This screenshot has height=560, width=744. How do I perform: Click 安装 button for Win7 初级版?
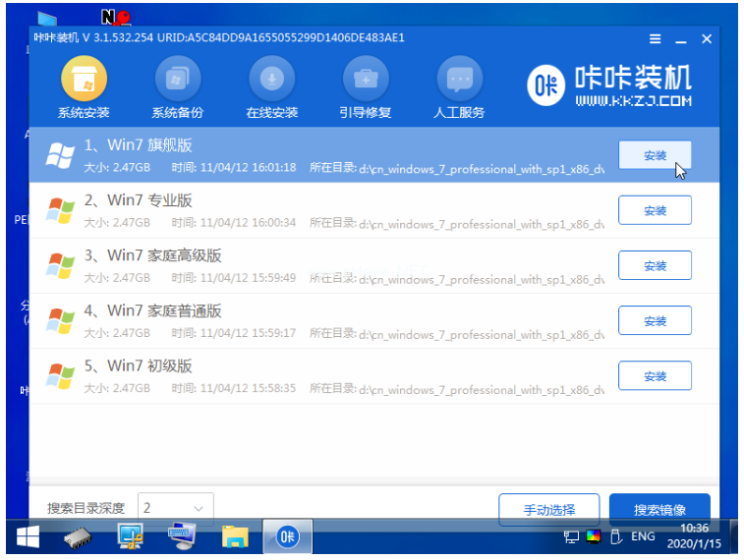(655, 375)
